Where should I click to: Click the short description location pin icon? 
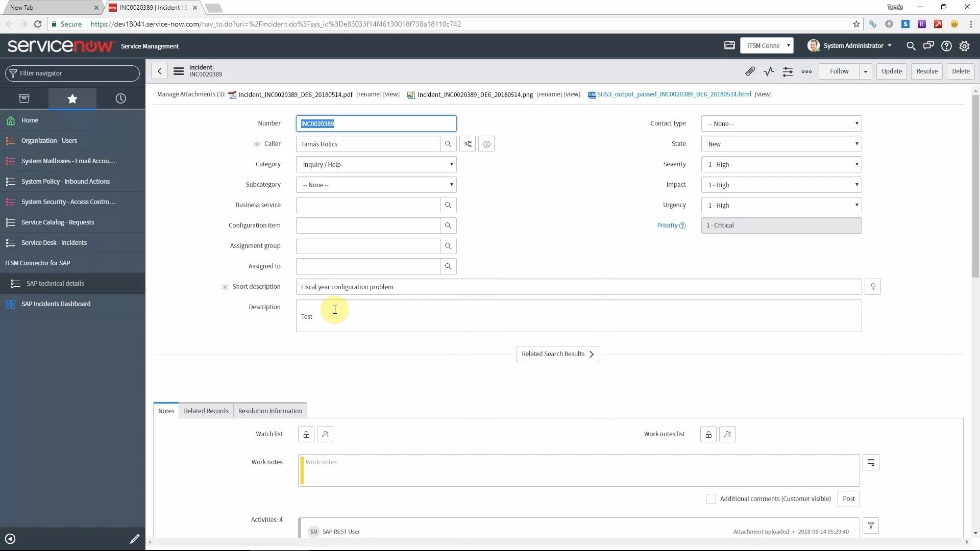(872, 287)
